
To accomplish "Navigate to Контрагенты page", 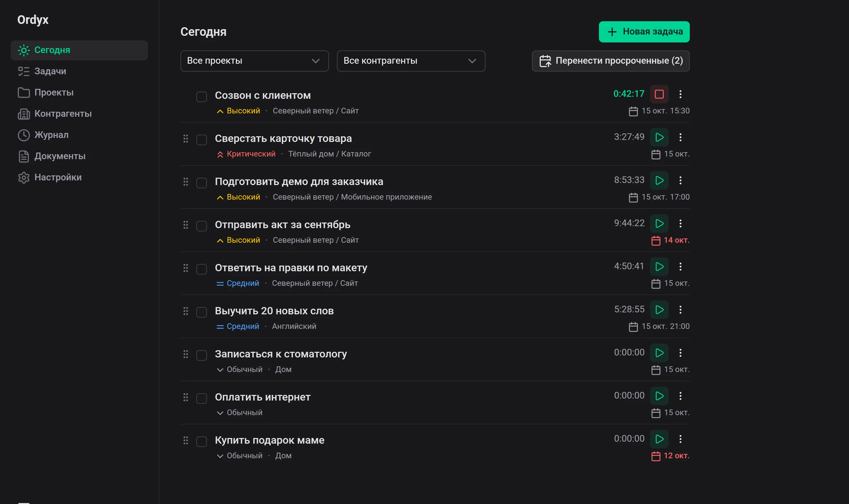I will coord(79,114).
